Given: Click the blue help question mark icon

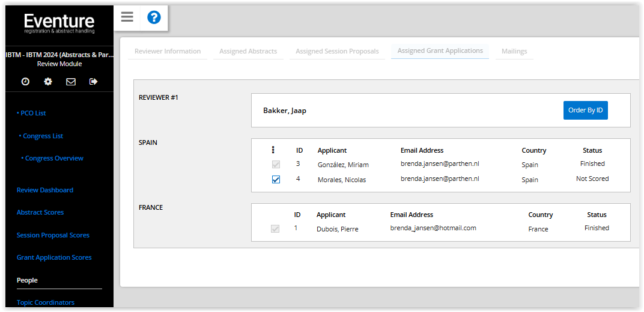Looking at the screenshot, I should tap(154, 17).
